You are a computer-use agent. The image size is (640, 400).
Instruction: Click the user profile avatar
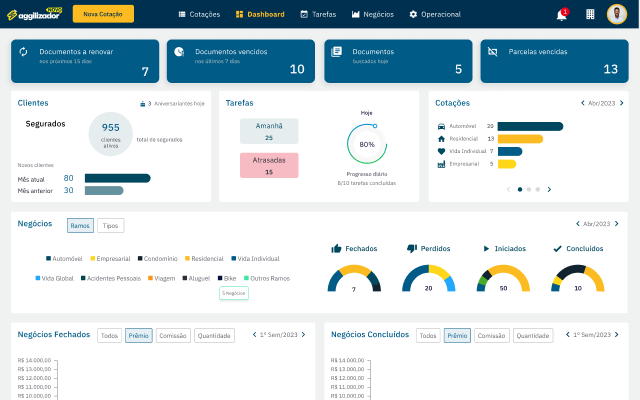click(618, 14)
